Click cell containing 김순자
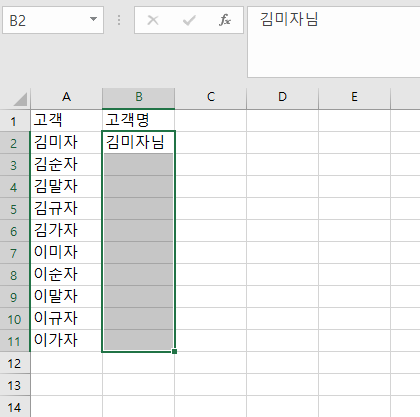Screen dimensions: 420x417 coord(66,165)
